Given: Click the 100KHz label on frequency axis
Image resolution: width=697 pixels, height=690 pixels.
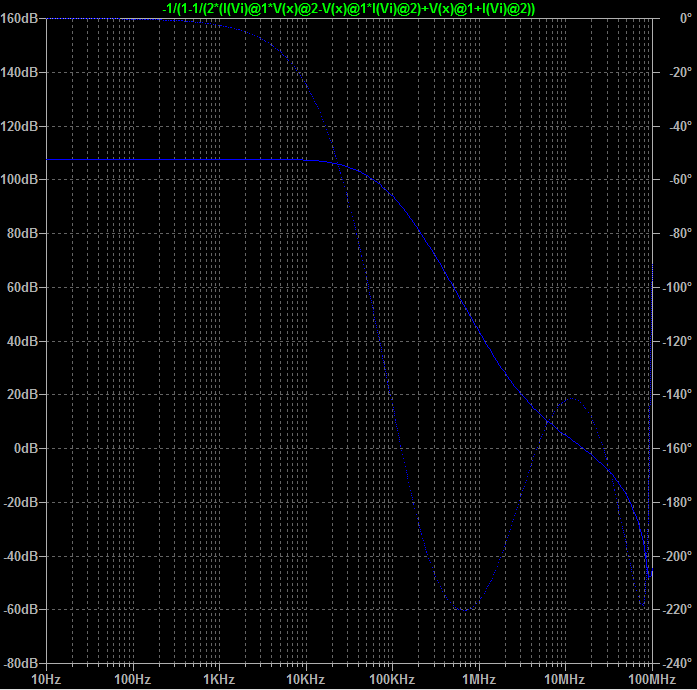Looking at the screenshot, I should 392,679.
